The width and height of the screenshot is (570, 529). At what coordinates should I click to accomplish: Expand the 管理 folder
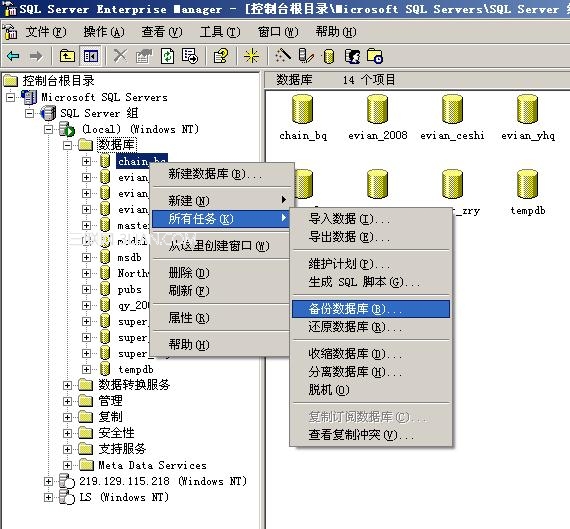click(x=67, y=401)
